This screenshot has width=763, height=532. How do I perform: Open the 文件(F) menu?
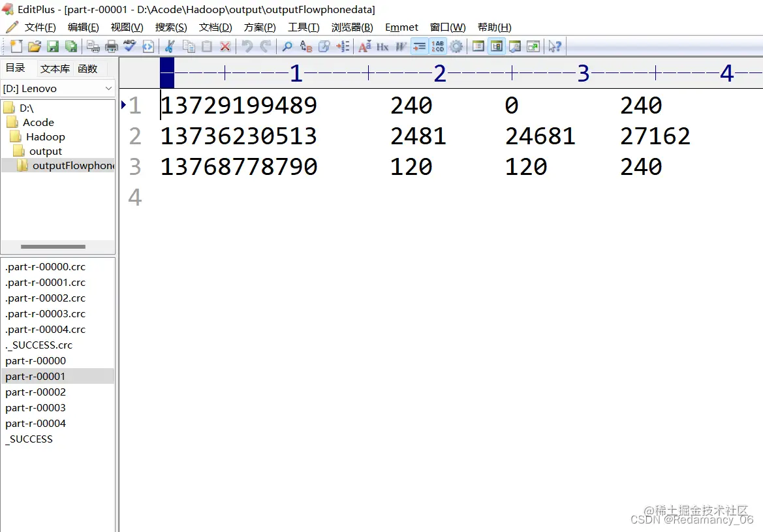(40, 27)
